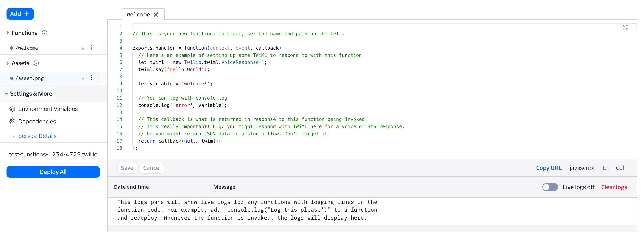644x235 pixels.
Task: Click the Cancel button
Action: point(152,168)
